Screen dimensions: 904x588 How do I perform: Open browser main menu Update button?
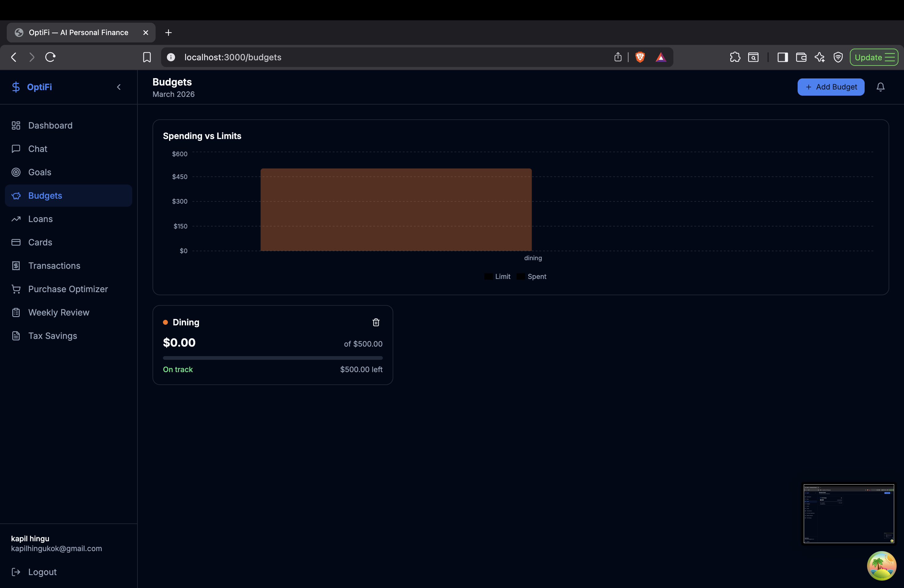tap(874, 57)
